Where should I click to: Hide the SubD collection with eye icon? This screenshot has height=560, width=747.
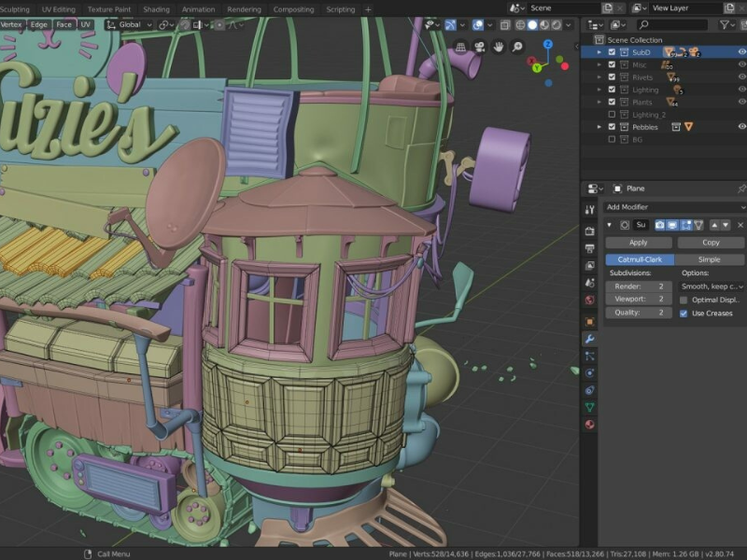click(742, 52)
